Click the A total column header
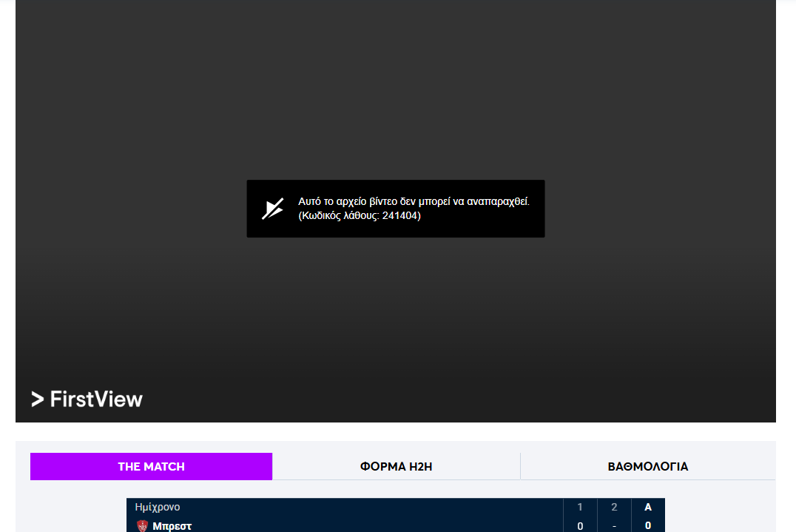This screenshot has height=532, width=796. click(648, 507)
